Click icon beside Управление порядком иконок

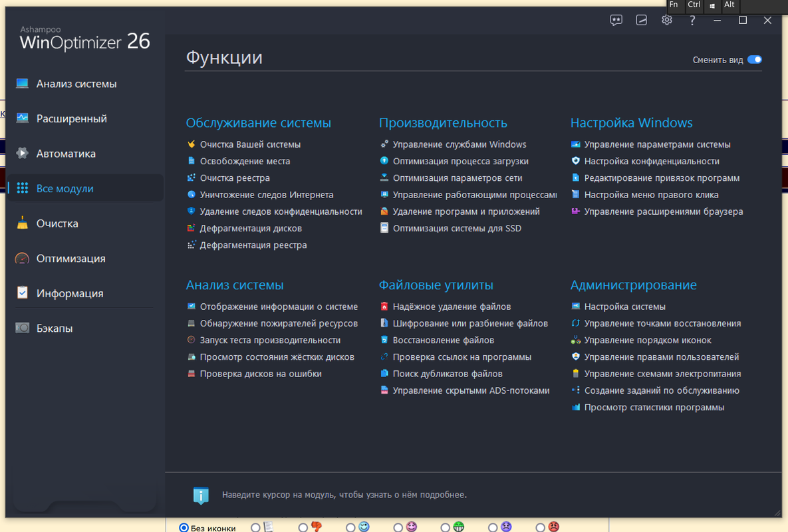point(575,340)
